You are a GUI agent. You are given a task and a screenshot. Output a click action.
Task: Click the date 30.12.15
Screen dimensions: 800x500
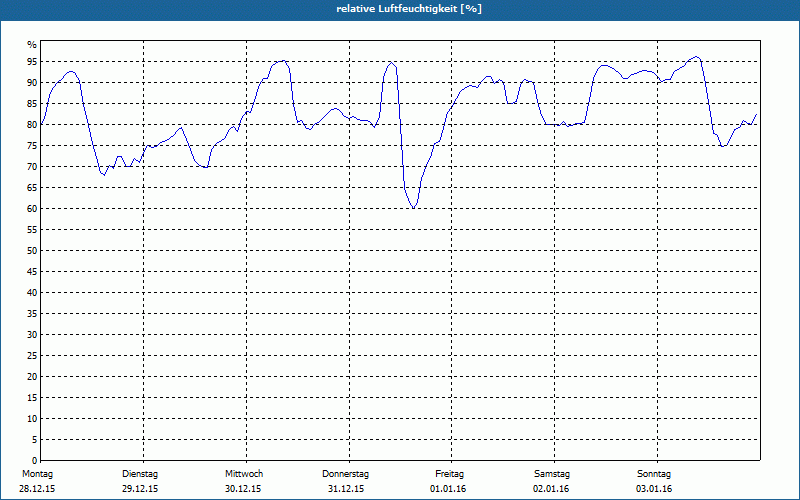point(243,489)
